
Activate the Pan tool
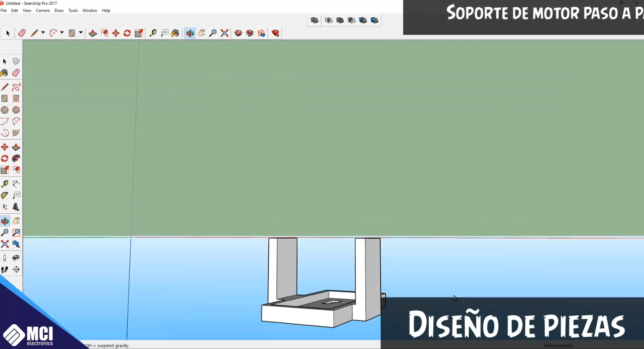[x=201, y=33]
